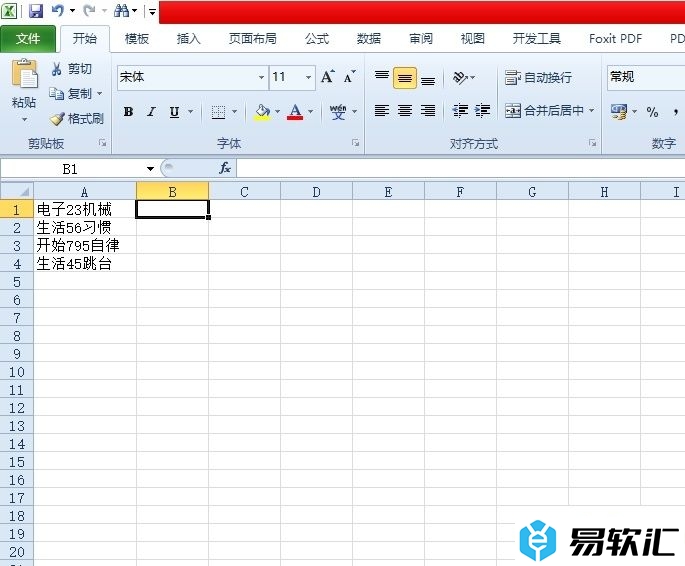Toggle Italic formatting
The width and height of the screenshot is (685, 566).
[151, 112]
